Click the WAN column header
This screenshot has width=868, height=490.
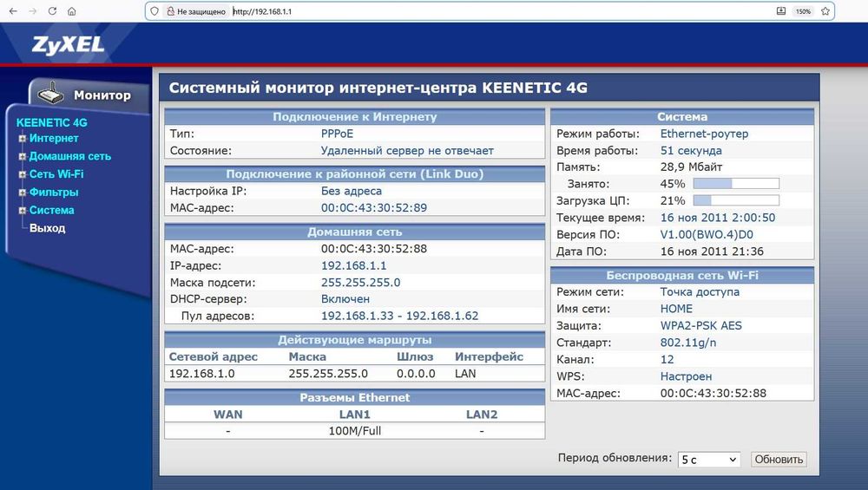[228, 415]
